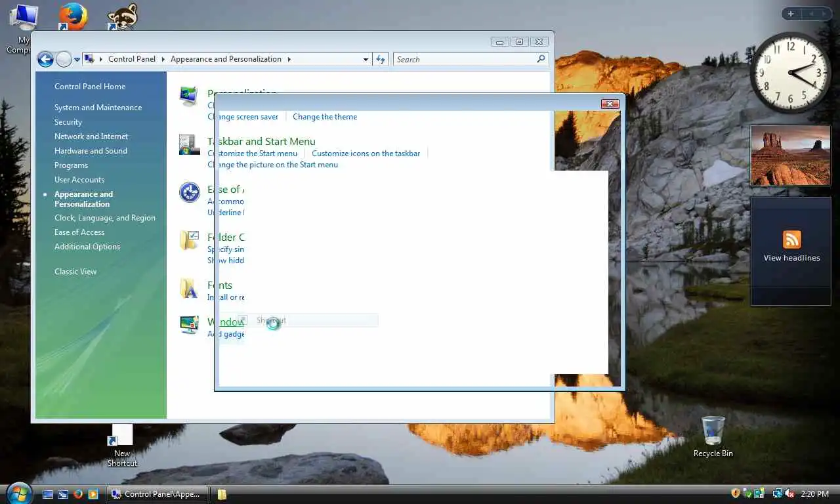Open the Security category
This screenshot has height=504, width=840.
click(x=68, y=122)
